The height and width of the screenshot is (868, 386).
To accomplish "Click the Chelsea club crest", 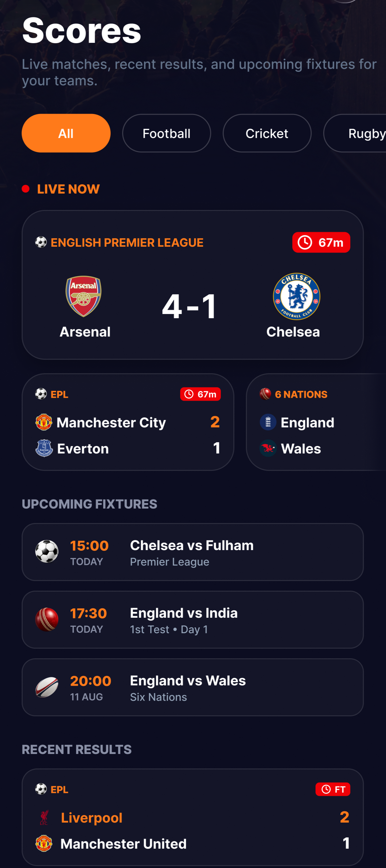I will point(296,296).
